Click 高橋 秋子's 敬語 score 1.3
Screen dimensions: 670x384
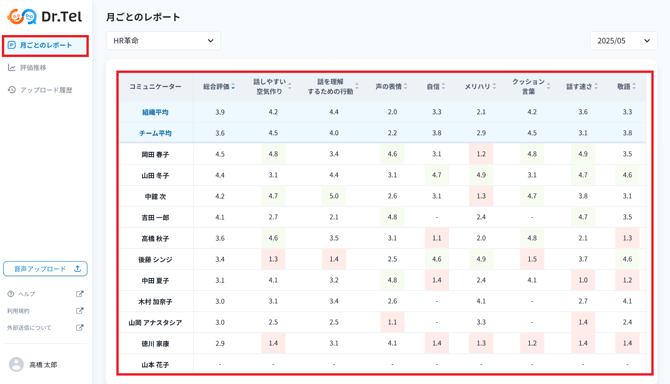[x=627, y=238]
